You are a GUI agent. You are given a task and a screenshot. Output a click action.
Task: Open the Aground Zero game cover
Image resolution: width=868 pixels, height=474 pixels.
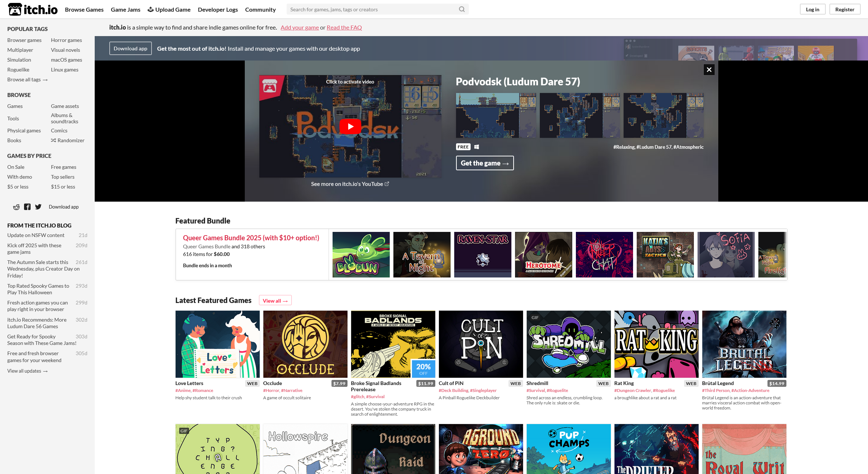[481, 449]
